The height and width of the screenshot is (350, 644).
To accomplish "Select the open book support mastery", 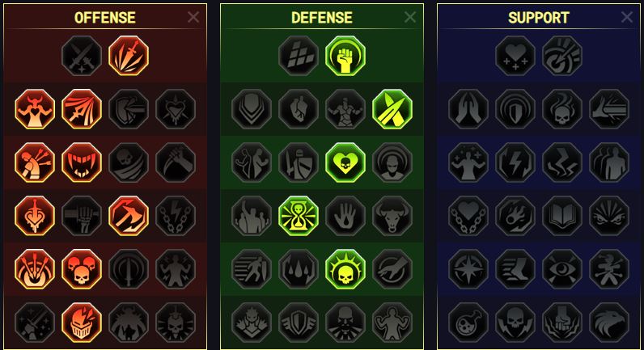I will coord(562,216).
